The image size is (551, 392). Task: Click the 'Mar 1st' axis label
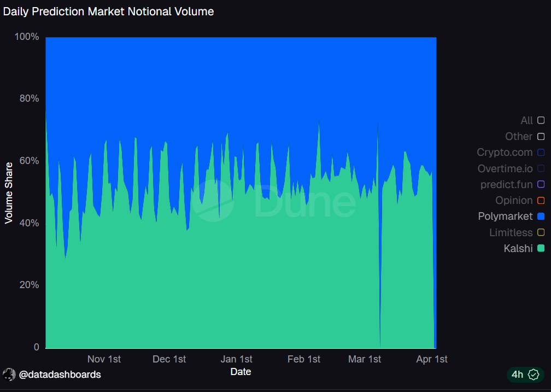tap(365, 359)
